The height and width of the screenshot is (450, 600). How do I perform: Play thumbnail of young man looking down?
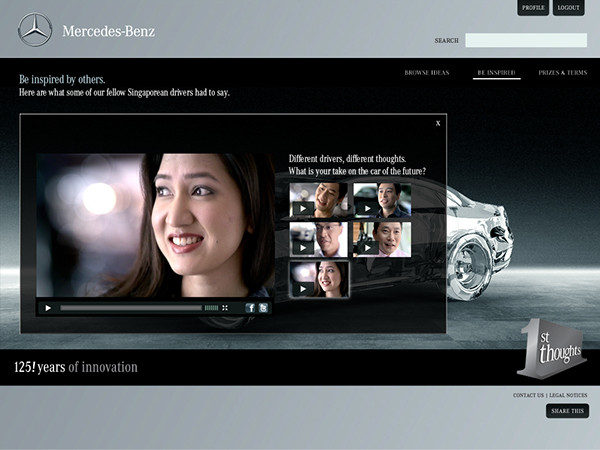coord(318,200)
